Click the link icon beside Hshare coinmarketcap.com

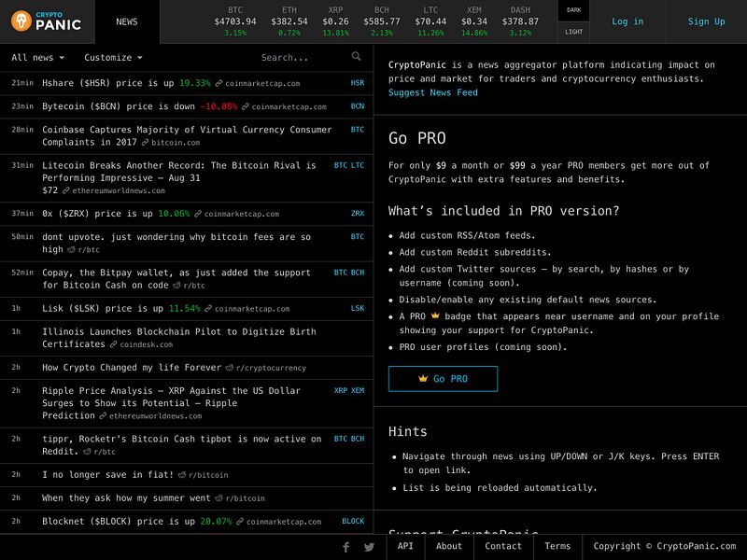click(x=218, y=83)
